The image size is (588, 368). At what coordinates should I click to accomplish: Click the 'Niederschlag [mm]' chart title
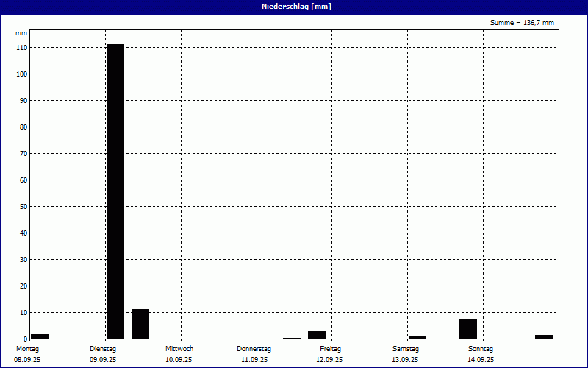296,7
